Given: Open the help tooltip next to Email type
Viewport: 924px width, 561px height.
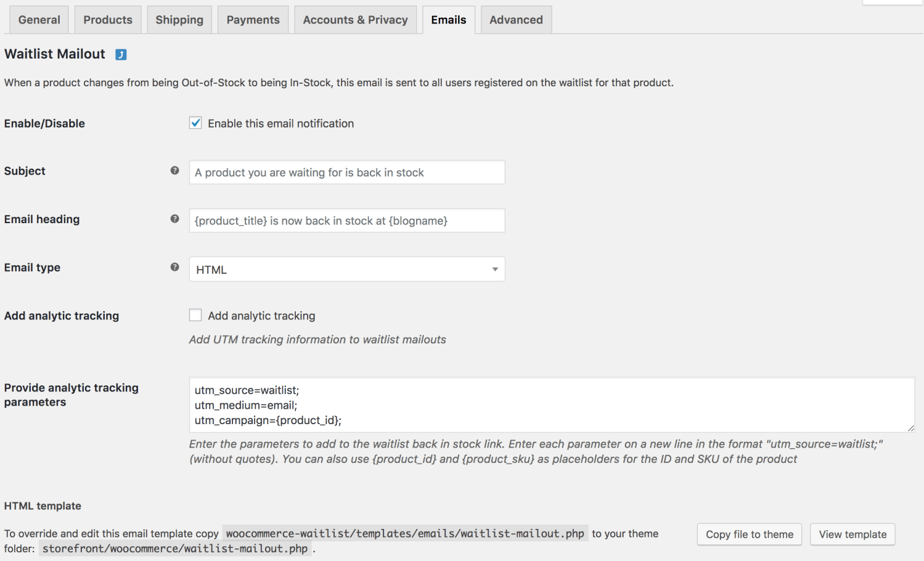Looking at the screenshot, I should pos(175,267).
